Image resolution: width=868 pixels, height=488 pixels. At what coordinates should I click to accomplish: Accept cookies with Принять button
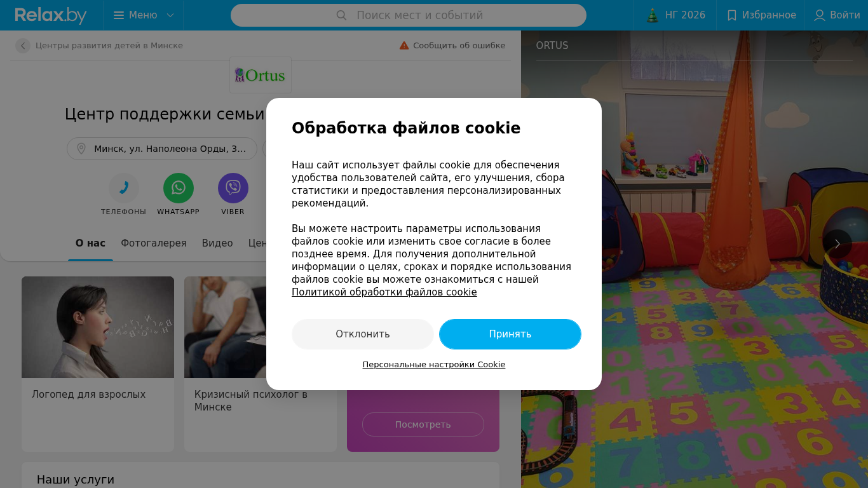[x=510, y=334]
